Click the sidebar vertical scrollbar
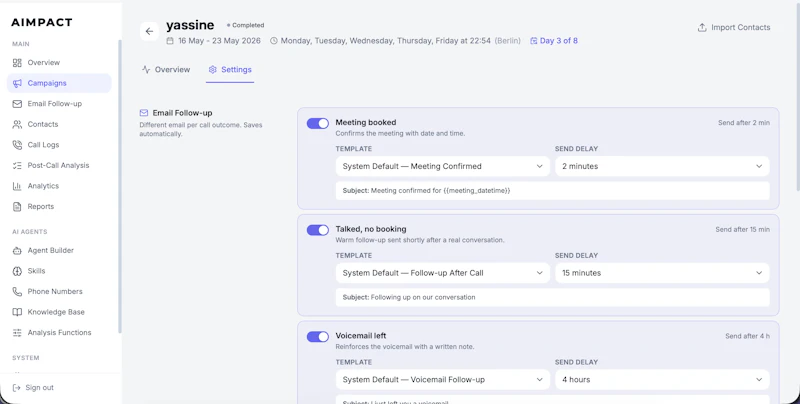This screenshot has height=404, width=800. (120, 186)
